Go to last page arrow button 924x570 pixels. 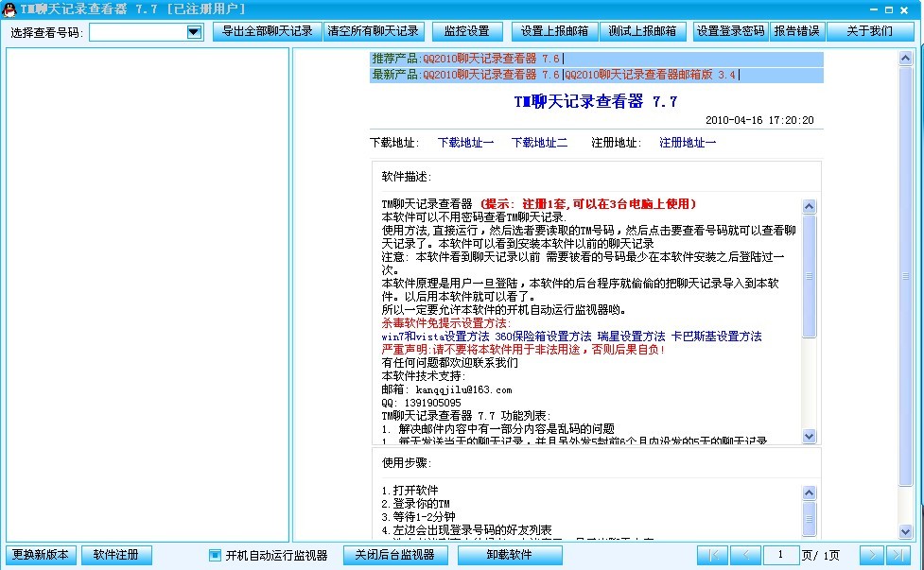pos(898,555)
